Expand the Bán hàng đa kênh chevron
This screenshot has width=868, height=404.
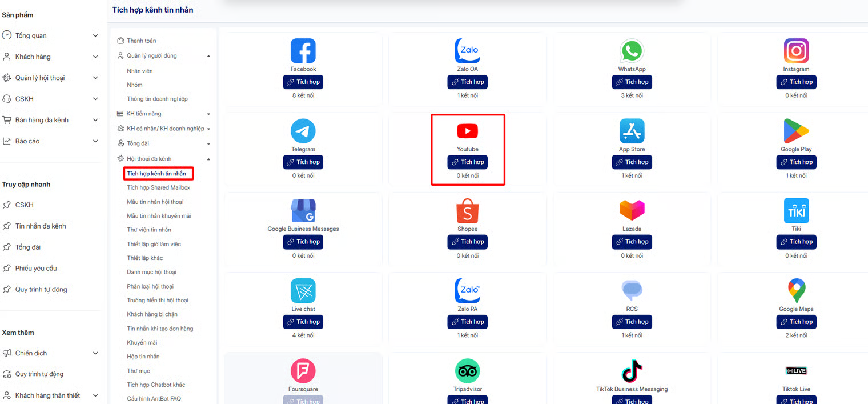pos(95,120)
